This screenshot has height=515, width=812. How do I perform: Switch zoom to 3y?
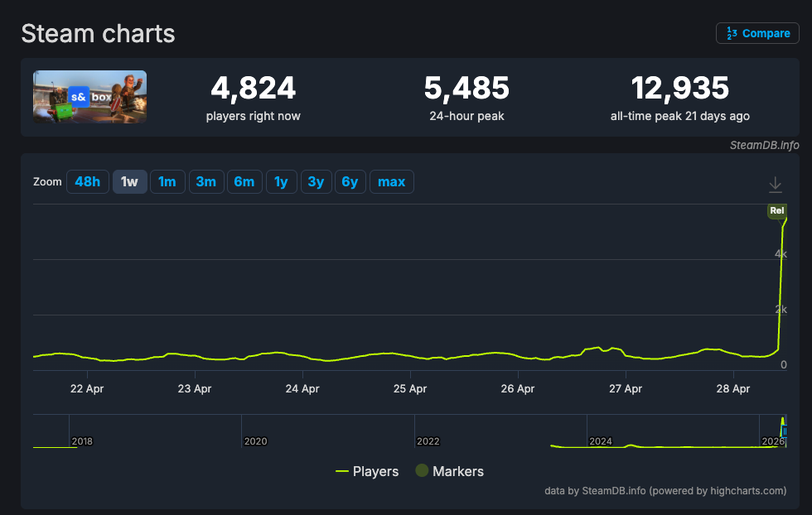point(316,181)
